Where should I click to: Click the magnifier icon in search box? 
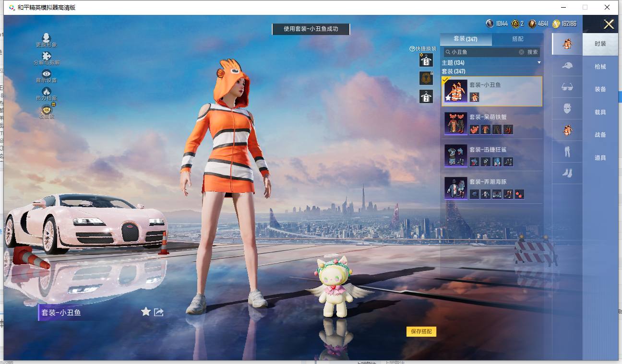448,52
